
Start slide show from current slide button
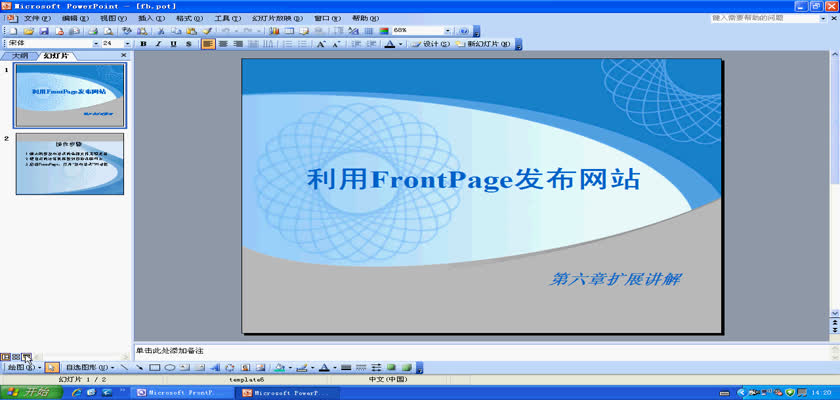(x=26, y=357)
